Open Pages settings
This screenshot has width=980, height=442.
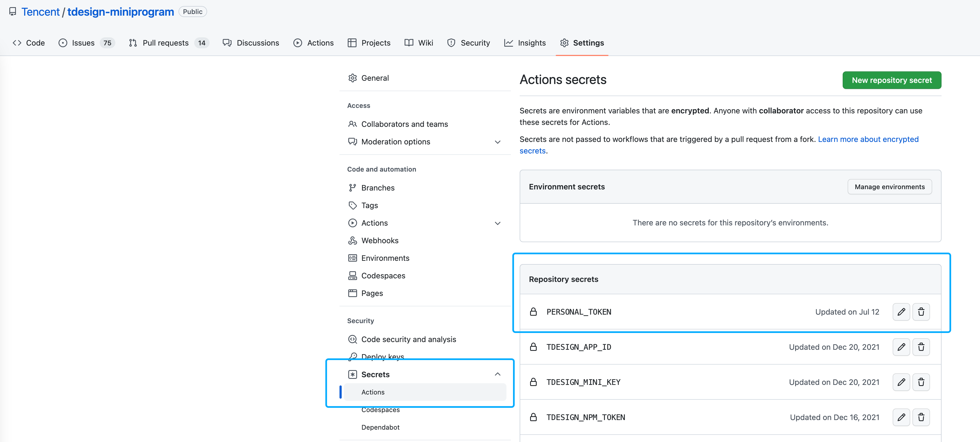(x=425, y=293)
